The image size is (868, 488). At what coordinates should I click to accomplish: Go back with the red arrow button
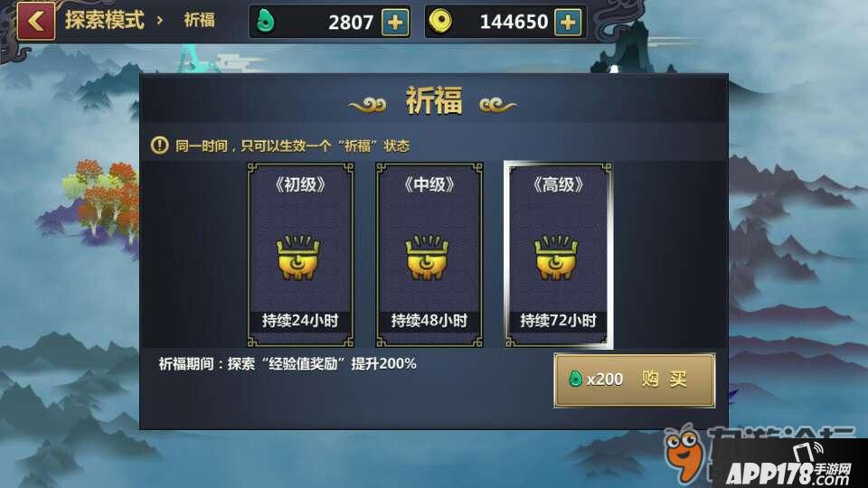(x=36, y=21)
